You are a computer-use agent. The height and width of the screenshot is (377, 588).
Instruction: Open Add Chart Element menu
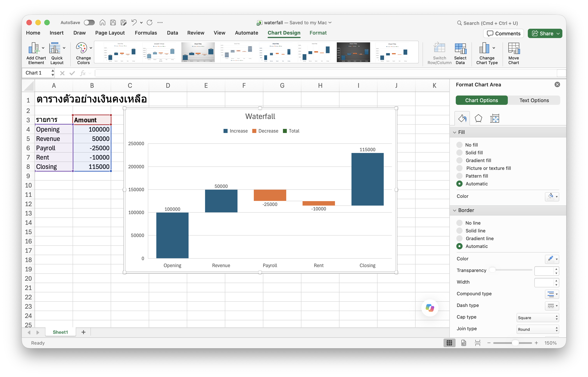coord(36,53)
